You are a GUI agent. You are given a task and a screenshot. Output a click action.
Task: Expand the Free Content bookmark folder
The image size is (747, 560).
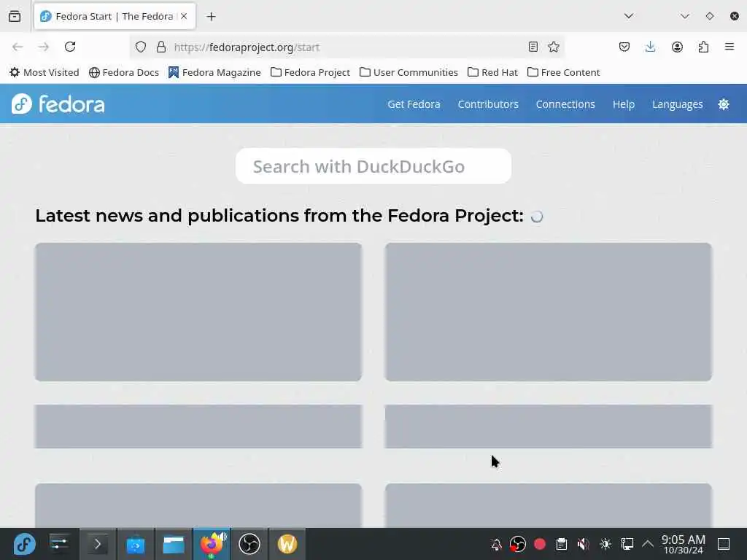[x=564, y=72]
